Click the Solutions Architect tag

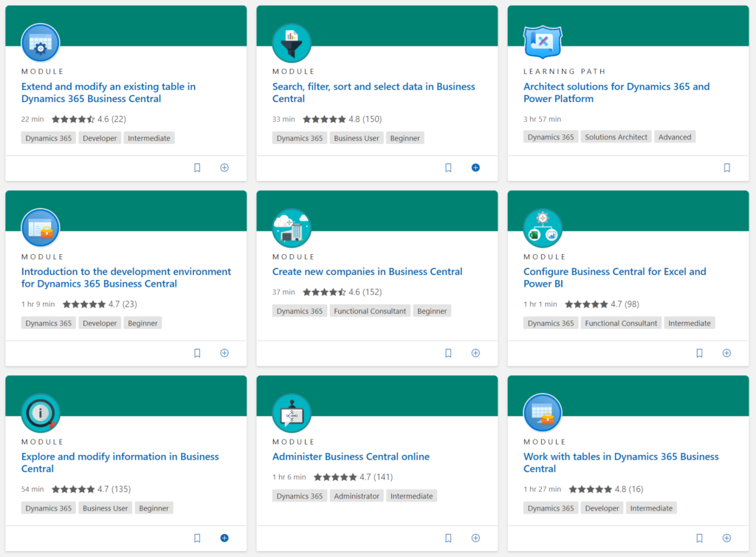click(616, 137)
